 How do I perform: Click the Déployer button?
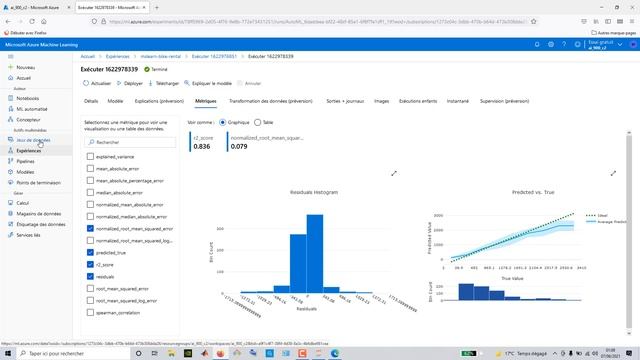[130, 83]
